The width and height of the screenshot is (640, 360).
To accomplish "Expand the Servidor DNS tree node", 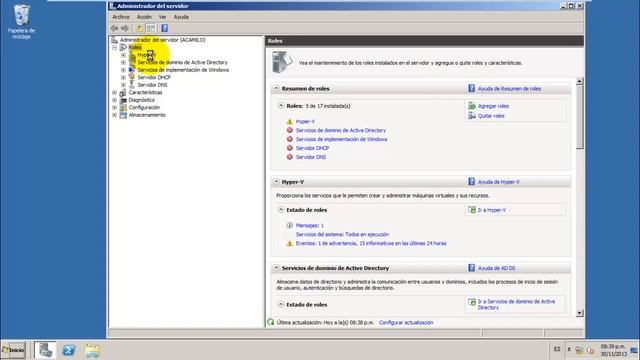I will point(123,85).
